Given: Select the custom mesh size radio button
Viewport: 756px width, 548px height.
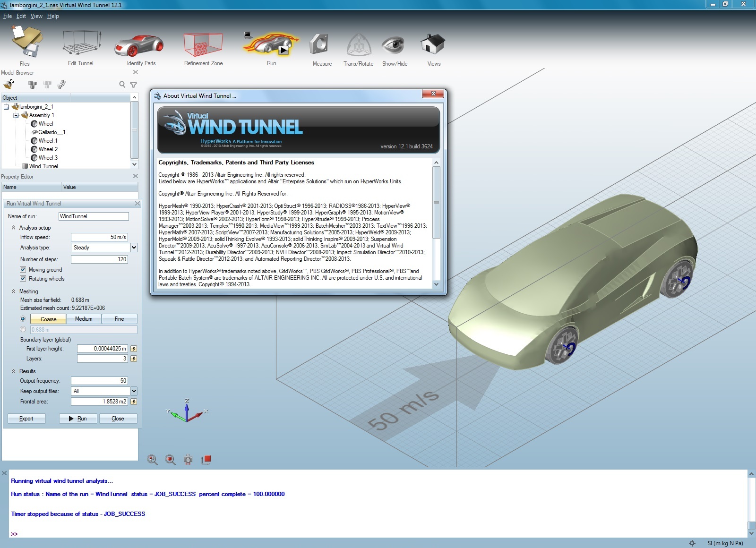Looking at the screenshot, I should tap(23, 329).
